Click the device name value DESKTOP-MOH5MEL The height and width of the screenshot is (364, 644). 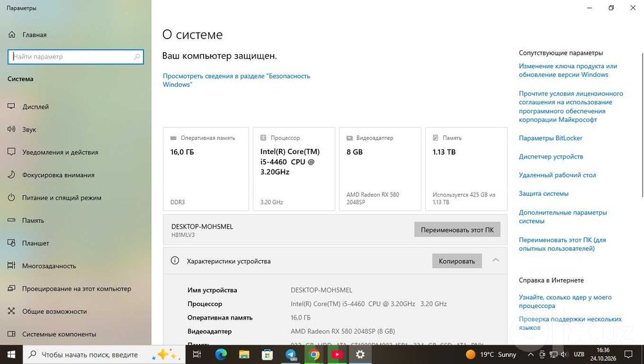click(x=321, y=290)
